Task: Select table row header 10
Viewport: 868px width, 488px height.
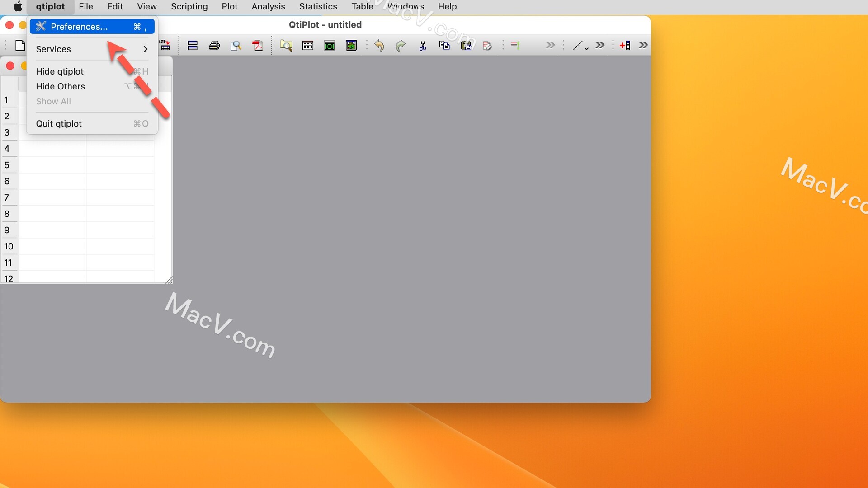Action: pyautogui.click(x=9, y=246)
